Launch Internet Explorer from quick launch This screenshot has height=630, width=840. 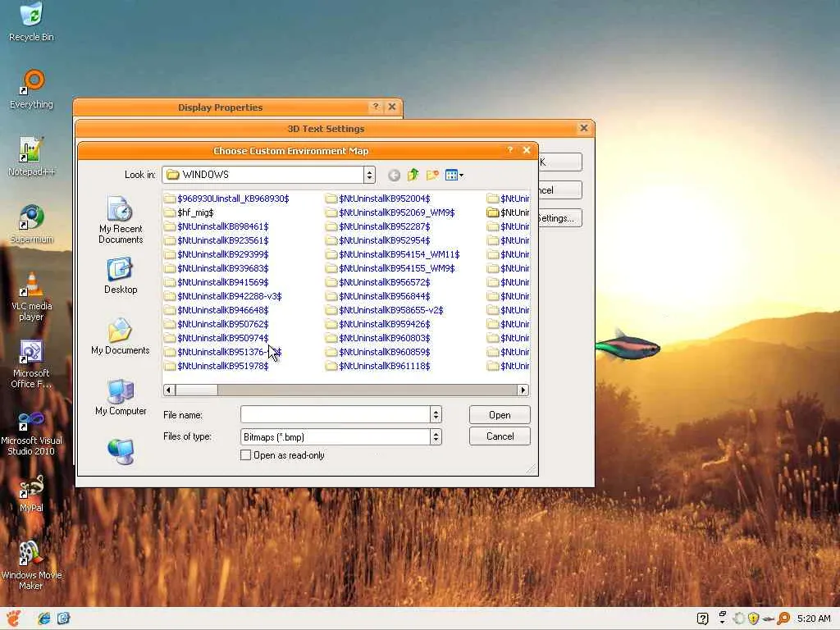coord(44,619)
